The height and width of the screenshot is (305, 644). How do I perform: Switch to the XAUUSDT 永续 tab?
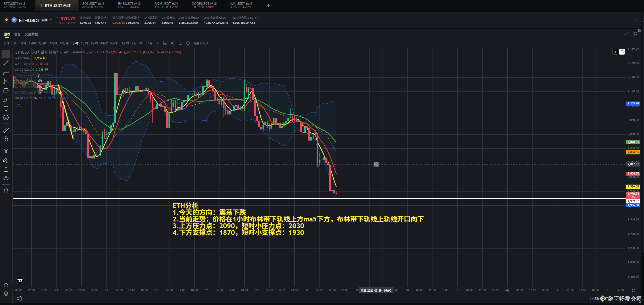coord(241,5)
